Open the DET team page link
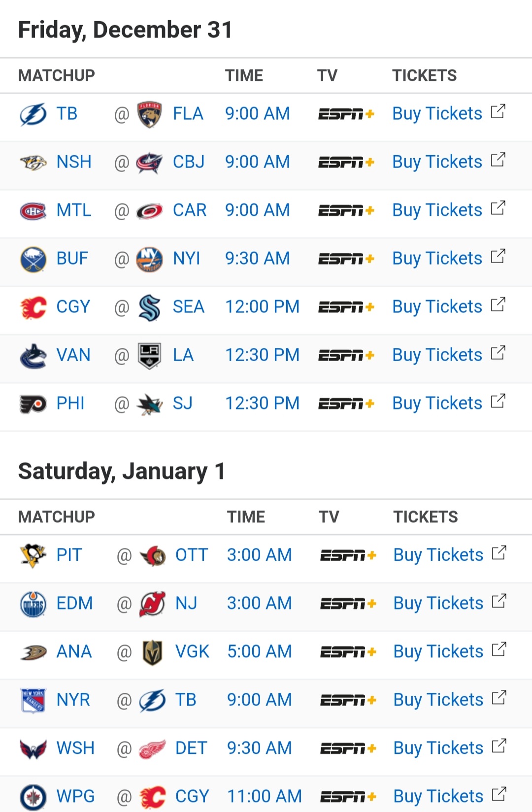The width and height of the screenshot is (532, 812). pyautogui.click(x=191, y=748)
